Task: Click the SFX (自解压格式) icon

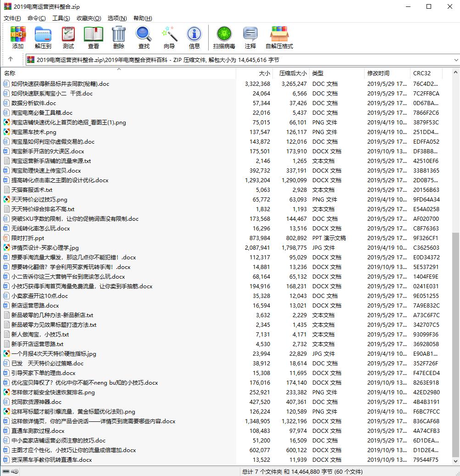Action: (x=279, y=34)
